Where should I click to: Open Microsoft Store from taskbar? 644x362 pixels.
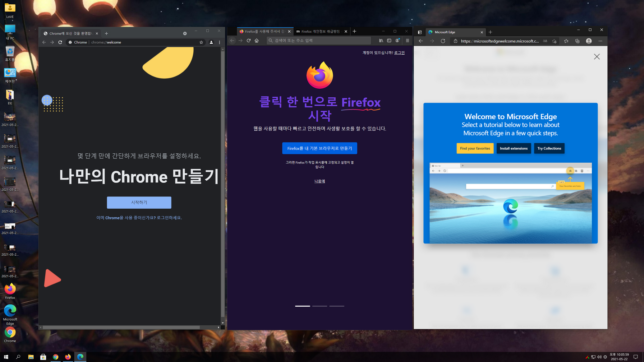pyautogui.click(x=43, y=357)
